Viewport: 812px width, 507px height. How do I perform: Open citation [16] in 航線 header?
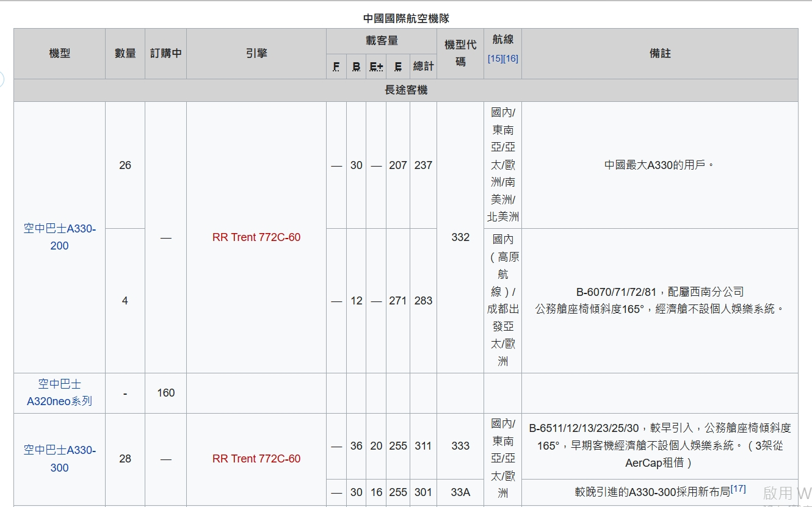[510, 59]
